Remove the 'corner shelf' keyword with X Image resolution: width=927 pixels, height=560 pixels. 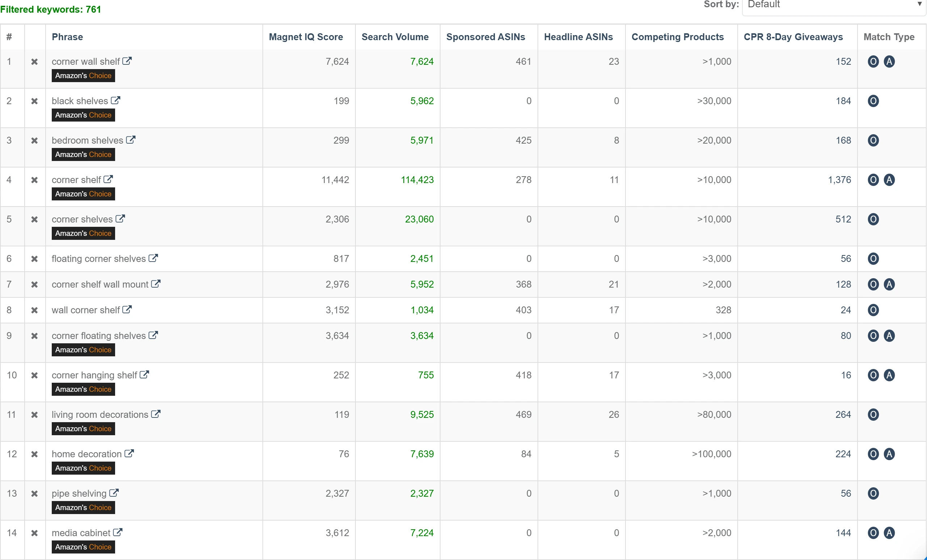[x=34, y=180]
